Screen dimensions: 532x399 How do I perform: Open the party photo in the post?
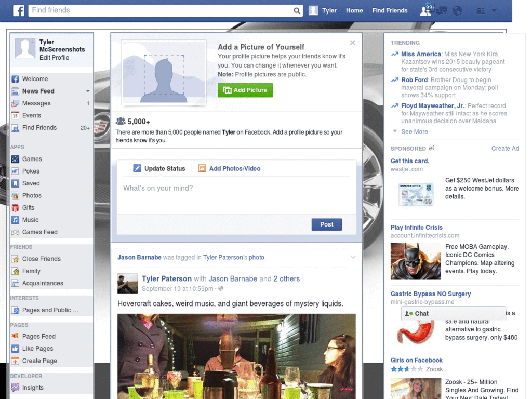236,356
